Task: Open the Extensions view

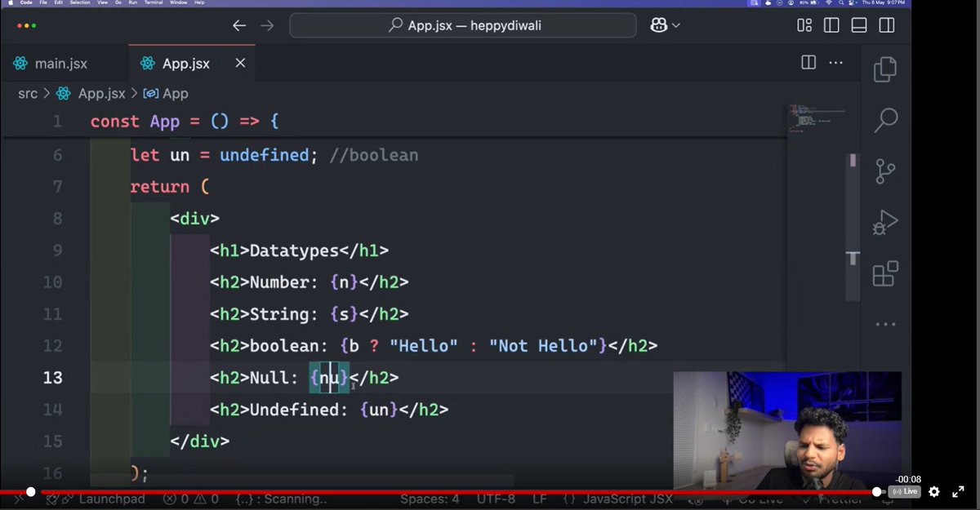Action: coord(885,274)
